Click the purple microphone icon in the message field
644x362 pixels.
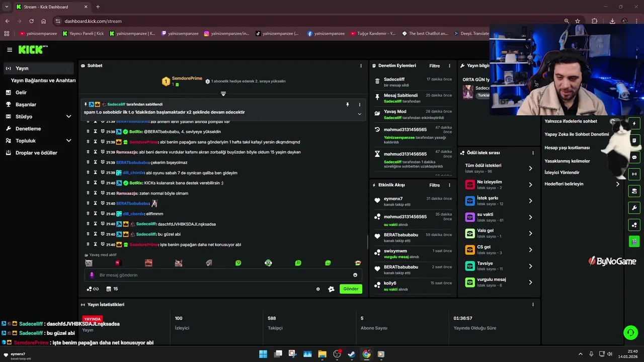coord(92,275)
